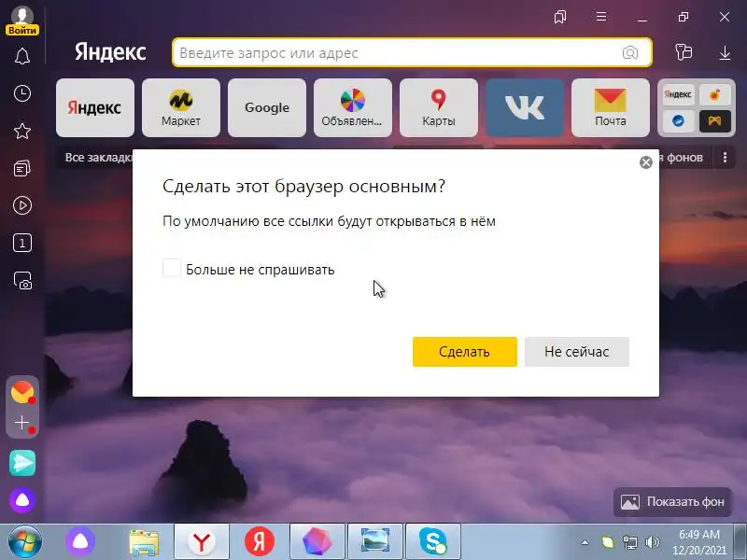Check the Больше не спрашивать checkbox

[x=172, y=268]
